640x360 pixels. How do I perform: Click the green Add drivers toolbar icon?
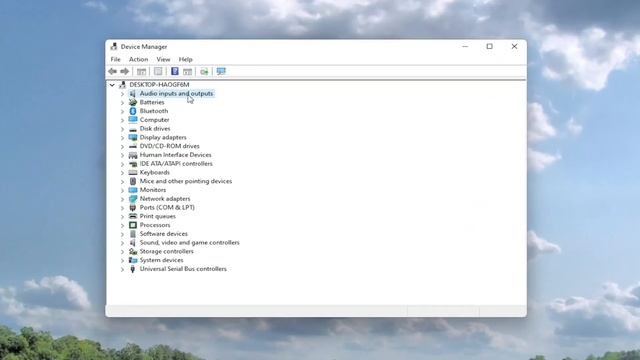[x=204, y=72]
